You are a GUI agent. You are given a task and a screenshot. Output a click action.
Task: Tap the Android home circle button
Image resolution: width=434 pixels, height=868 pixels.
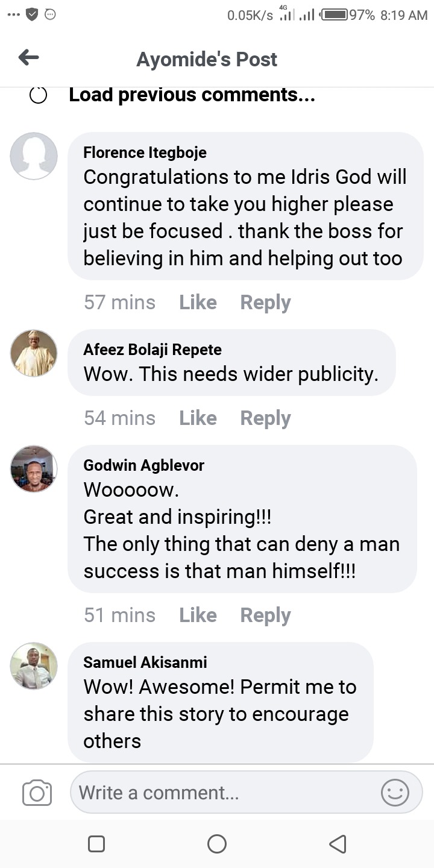[x=217, y=844]
